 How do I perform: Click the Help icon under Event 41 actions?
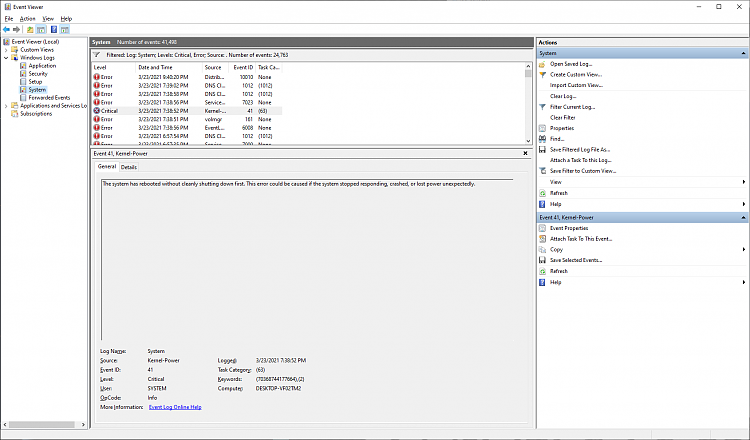542,282
